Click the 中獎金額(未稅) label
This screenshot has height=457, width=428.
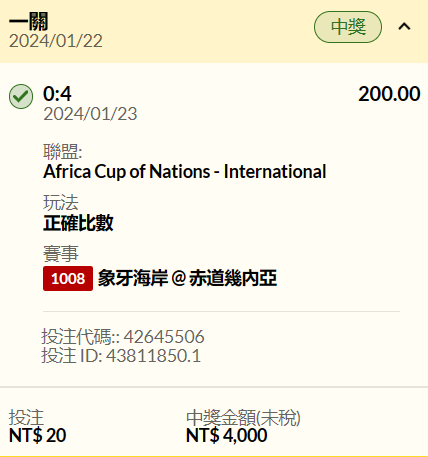(243, 418)
